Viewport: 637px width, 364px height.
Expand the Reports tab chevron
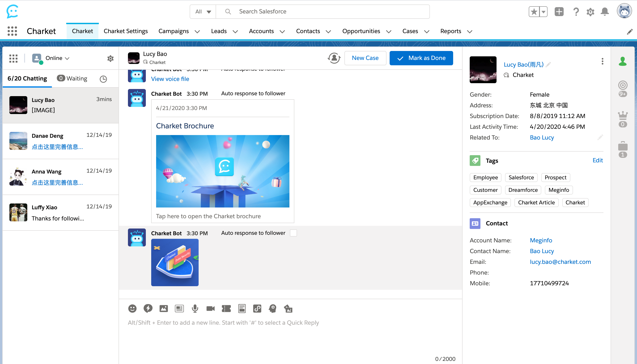pos(470,32)
